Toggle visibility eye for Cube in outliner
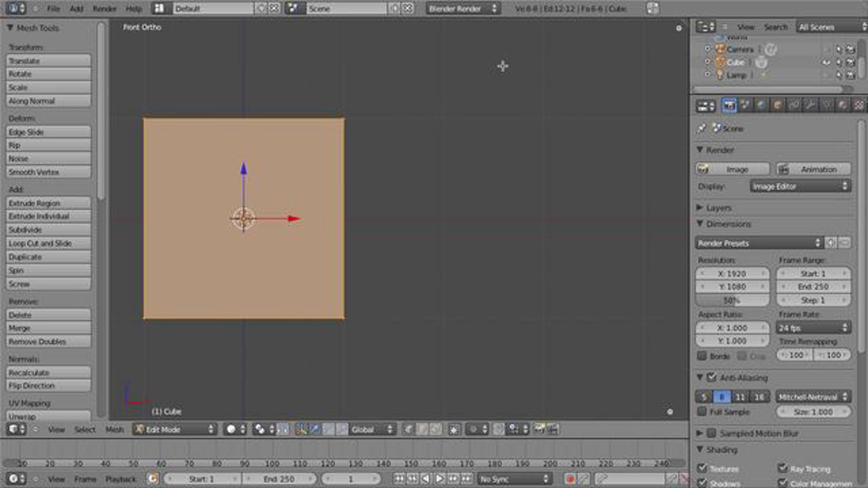The width and height of the screenshot is (868, 488). pos(826,63)
